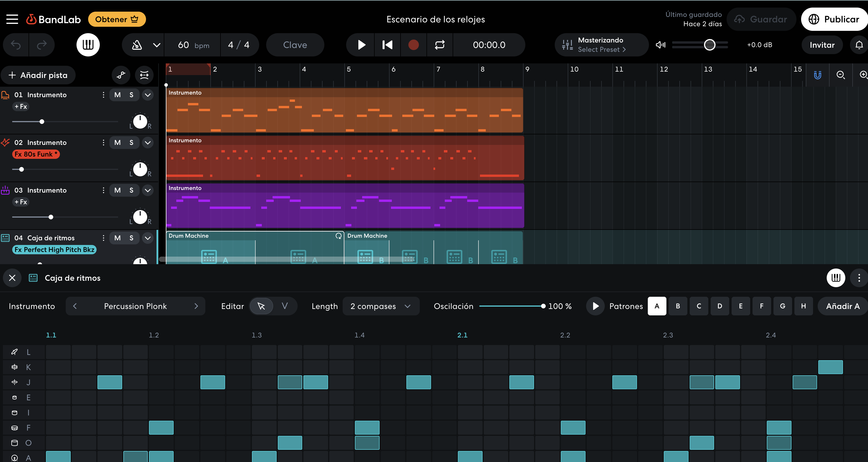Solo track 04 Caja de ritmos
The height and width of the screenshot is (462, 868).
pos(131,238)
